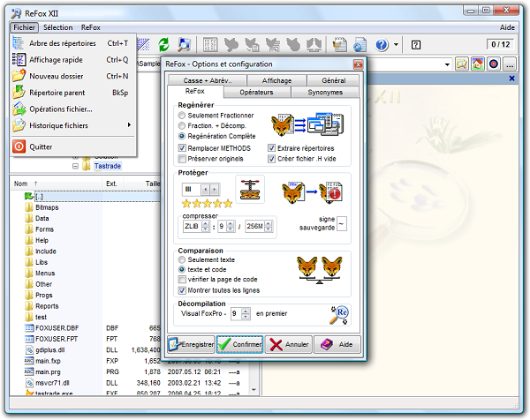Click the five-star protection rating

coord(208,203)
